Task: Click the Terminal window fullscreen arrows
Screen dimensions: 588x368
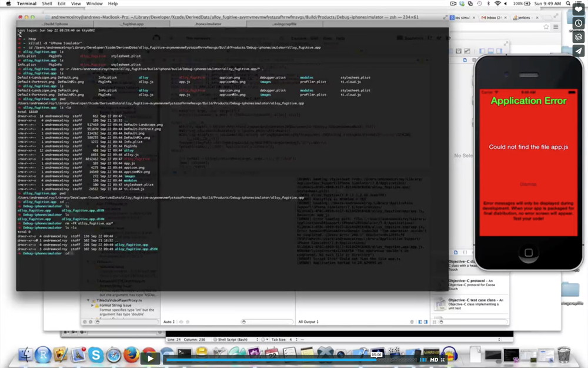Action: pos(445,17)
